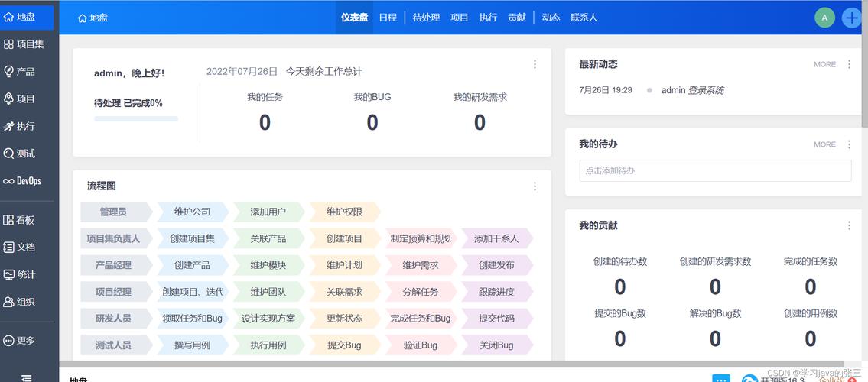Open the 我的贡献 block's three-dot menu
Screen dimensions: 868x382
click(x=849, y=225)
